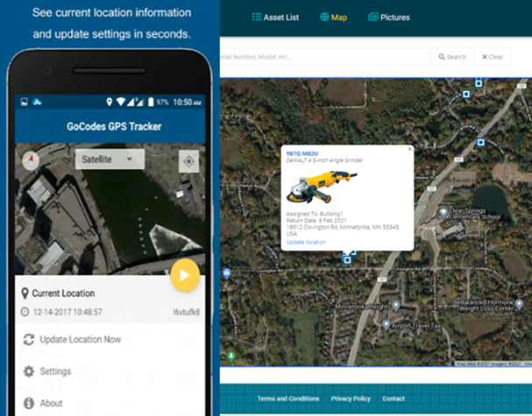Open the Asset List tab

(x=275, y=18)
